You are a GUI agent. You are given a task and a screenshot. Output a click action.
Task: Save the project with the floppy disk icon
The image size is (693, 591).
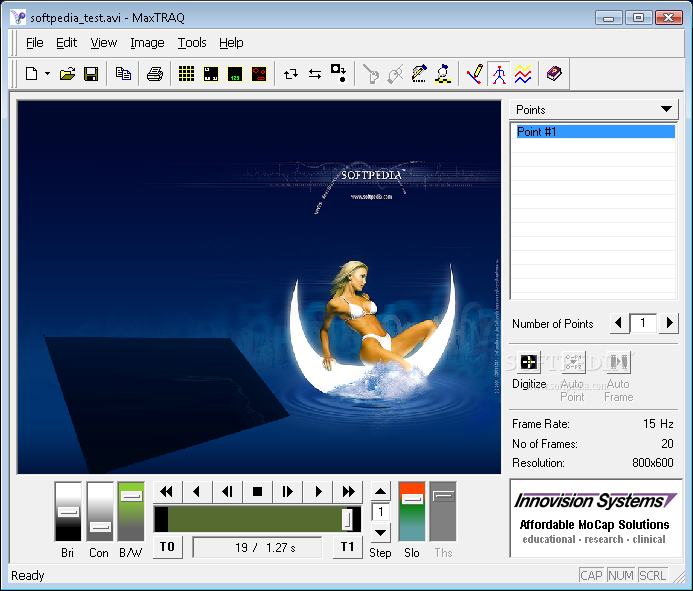(91, 74)
